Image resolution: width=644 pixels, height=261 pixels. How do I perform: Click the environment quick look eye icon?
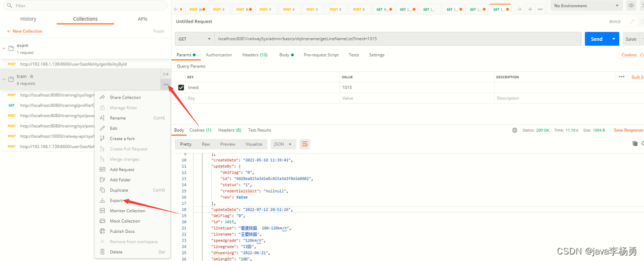tap(631, 6)
